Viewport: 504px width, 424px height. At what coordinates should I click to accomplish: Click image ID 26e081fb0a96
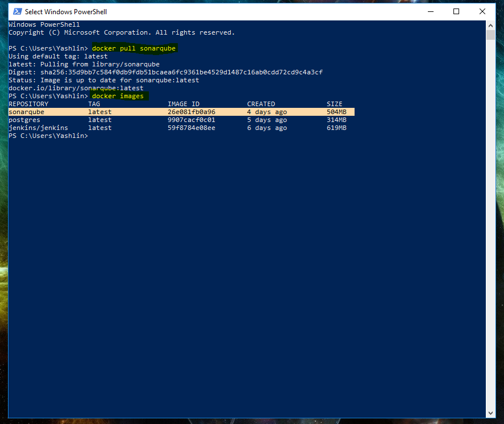point(191,112)
